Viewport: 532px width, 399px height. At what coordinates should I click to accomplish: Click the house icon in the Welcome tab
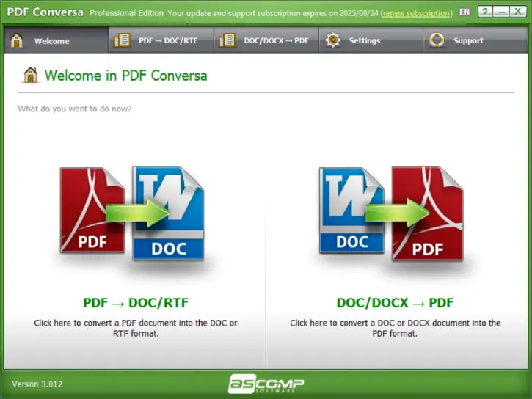pyautogui.click(x=17, y=40)
